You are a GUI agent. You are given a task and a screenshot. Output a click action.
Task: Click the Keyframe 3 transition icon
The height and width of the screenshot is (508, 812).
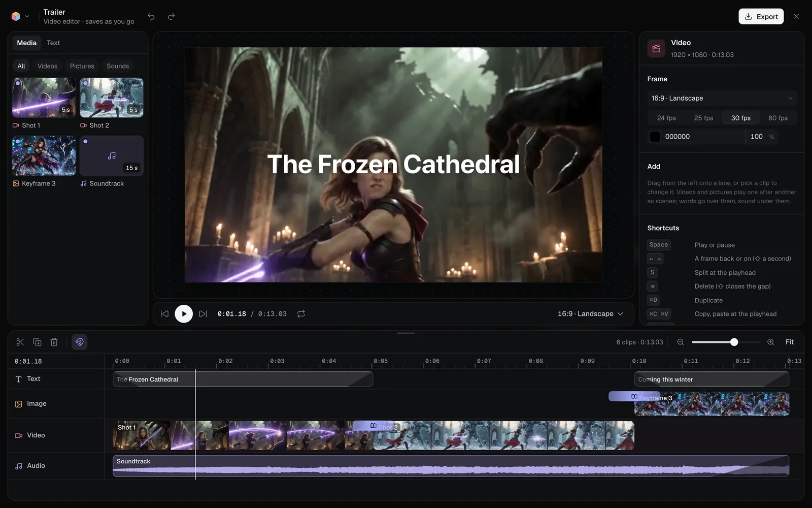pos(634,396)
